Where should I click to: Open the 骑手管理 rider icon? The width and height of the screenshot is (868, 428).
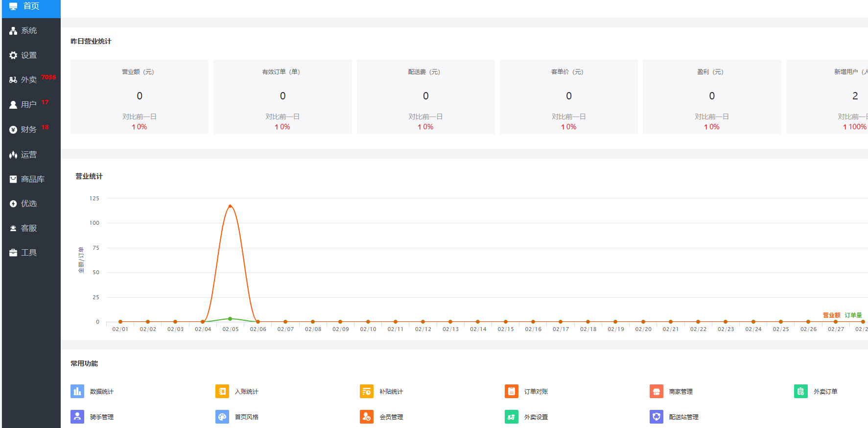77,417
